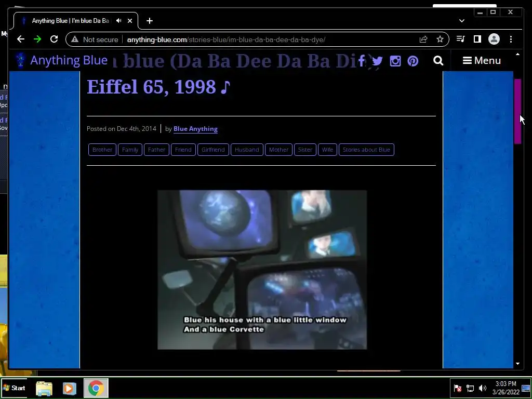Screen dimensions: 532x399
Task: Select the Brother tag
Action: [x=102, y=150]
